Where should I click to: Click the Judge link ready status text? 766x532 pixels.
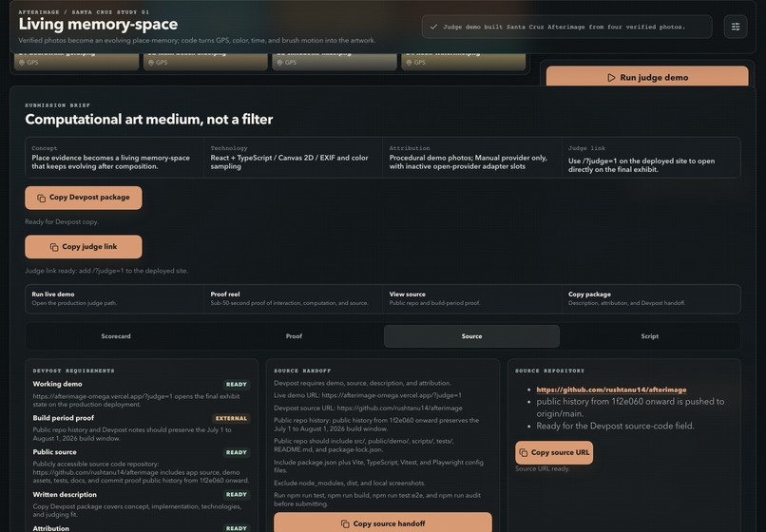106,271
